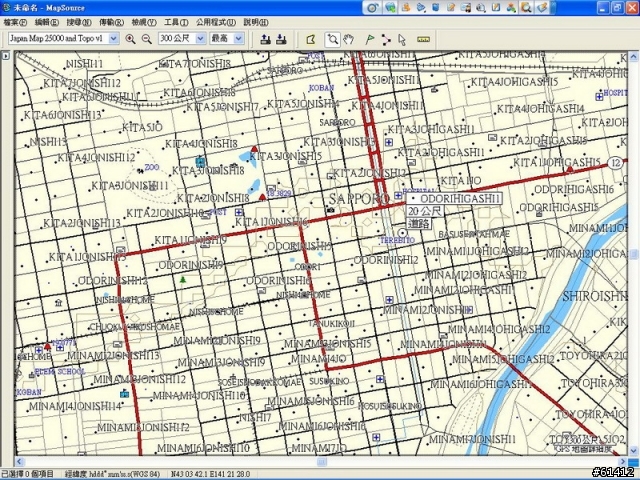The height and width of the screenshot is (480, 640).
Task: Select the arrow Selection tool
Action: (402, 40)
